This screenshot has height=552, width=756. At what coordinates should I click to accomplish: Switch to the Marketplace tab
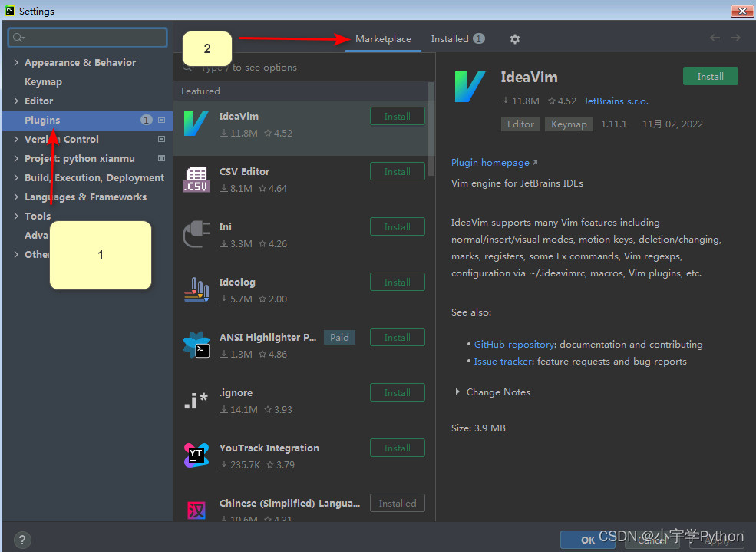[x=383, y=39]
